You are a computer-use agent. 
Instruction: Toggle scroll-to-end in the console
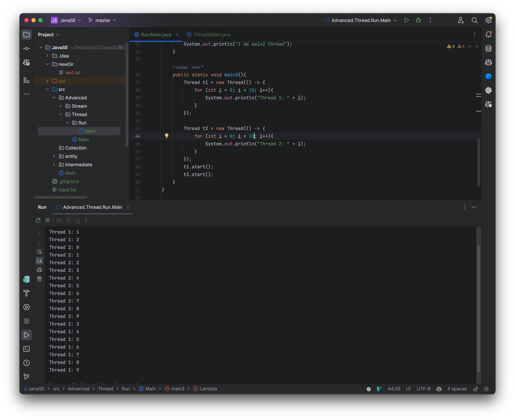pyautogui.click(x=39, y=261)
